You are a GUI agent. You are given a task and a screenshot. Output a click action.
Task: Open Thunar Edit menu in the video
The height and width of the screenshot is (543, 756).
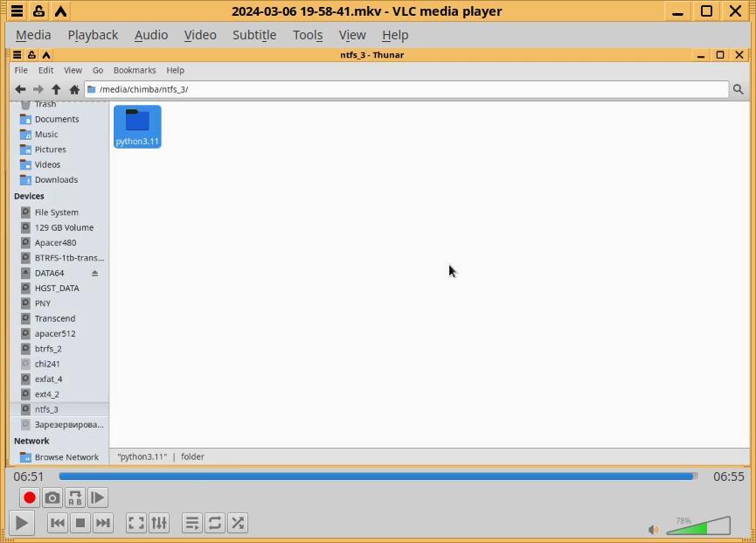[45, 70]
